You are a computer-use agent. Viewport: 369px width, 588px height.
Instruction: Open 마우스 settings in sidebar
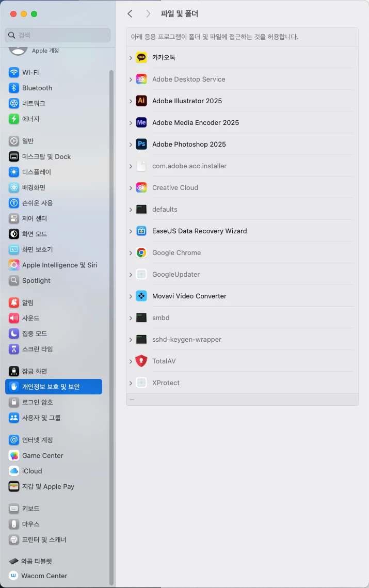click(54, 524)
